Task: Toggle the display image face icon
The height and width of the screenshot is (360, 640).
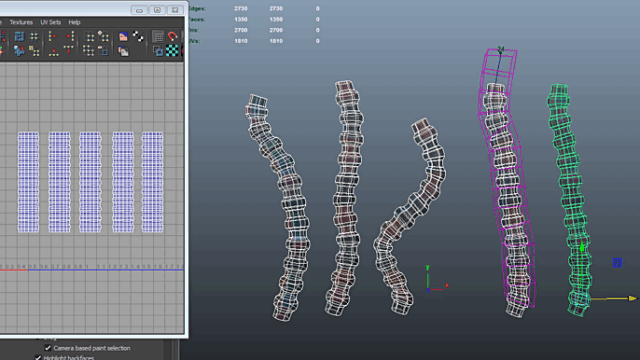Action: [x=123, y=37]
